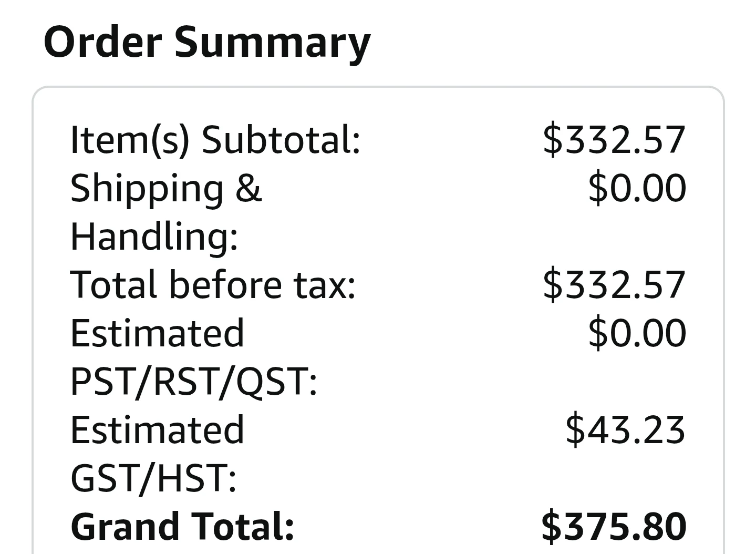Click "Estimated" above GST/HST
This screenshot has width=756, height=554.
157,430
